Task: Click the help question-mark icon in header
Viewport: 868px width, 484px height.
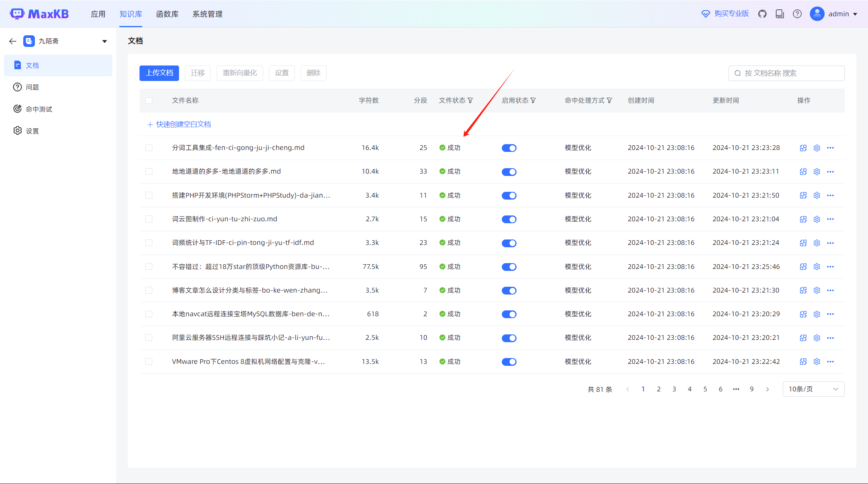Action: click(x=797, y=14)
